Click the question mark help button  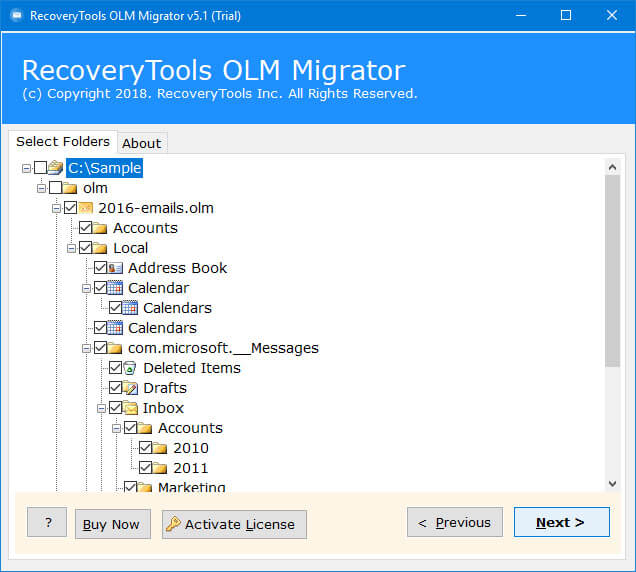[47, 522]
